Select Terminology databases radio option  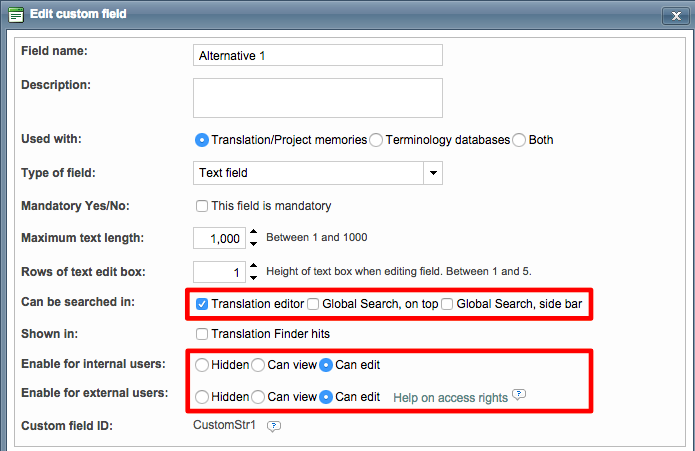pos(376,140)
